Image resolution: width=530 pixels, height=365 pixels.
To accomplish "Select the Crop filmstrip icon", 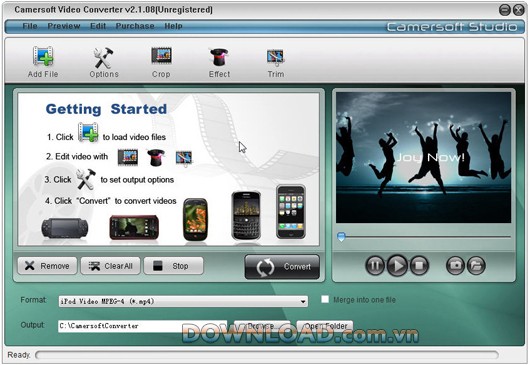I will [161, 56].
